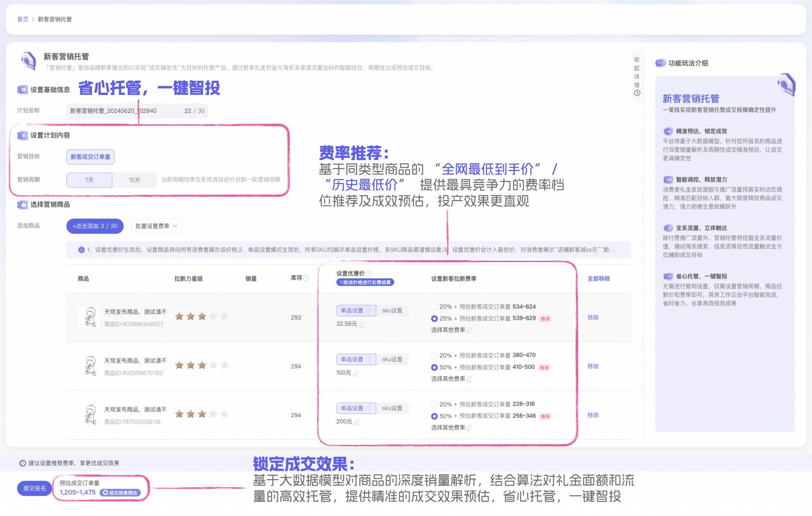Click the +点击添加 3/30 button
This screenshot has height=516, width=812.
(95, 226)
